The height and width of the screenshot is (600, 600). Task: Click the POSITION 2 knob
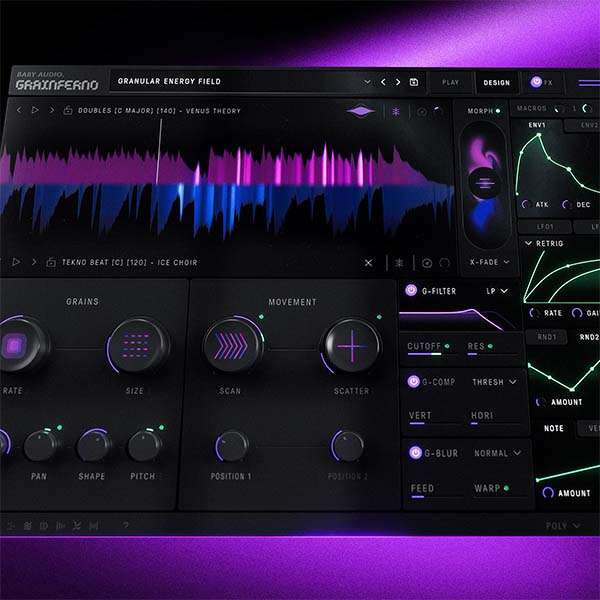point(347,446)
